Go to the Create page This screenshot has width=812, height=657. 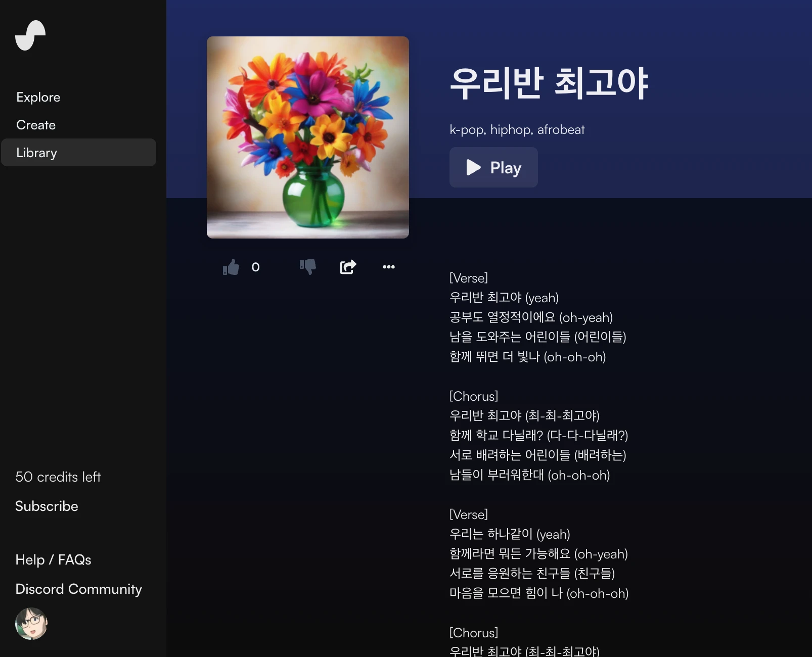point(36,125)
